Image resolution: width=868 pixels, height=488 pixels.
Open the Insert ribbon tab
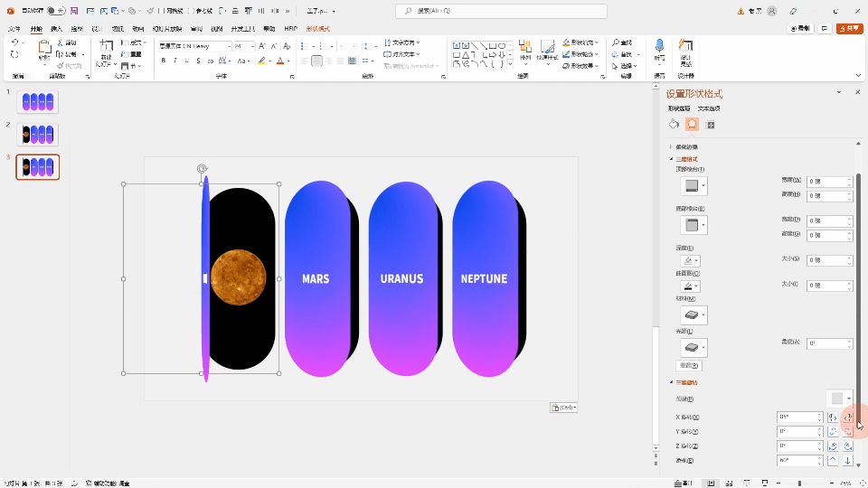click(x=56, y=29)
